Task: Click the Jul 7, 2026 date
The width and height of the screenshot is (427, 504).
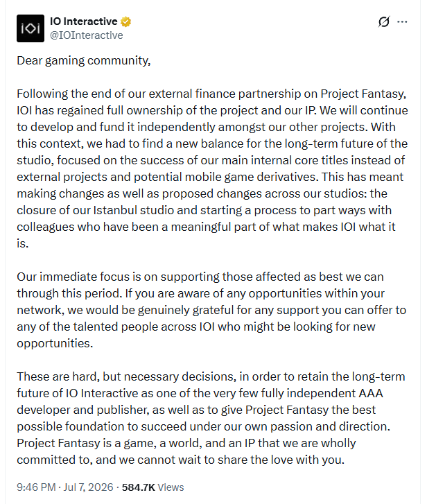Action: 88,487
